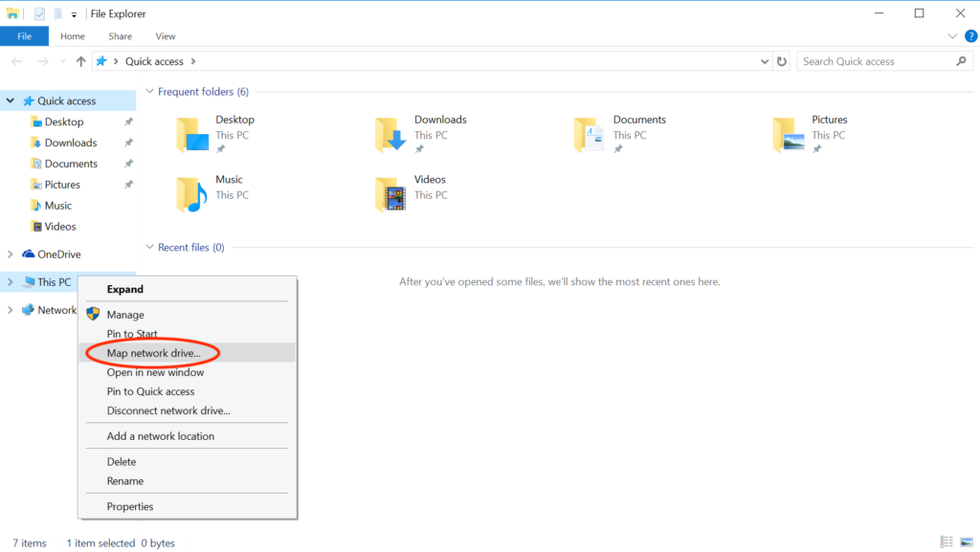Switch to large icons view in status bar
The image size is (980, 552).
[967, 542]
